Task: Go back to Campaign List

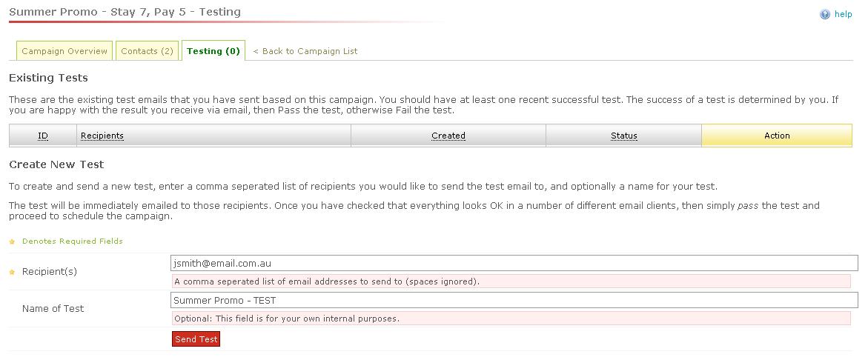Action: coord(305,51)
